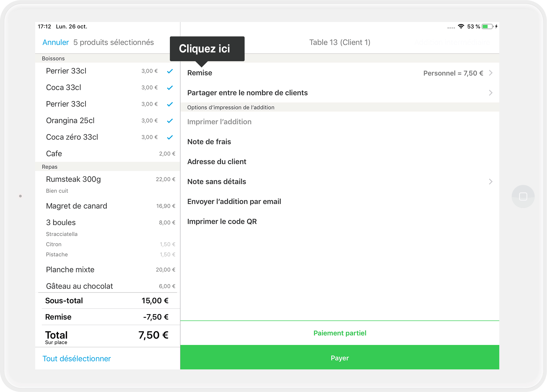Select the Cafe product row
This screenshot has height=392, width=547.
[108, 154]
